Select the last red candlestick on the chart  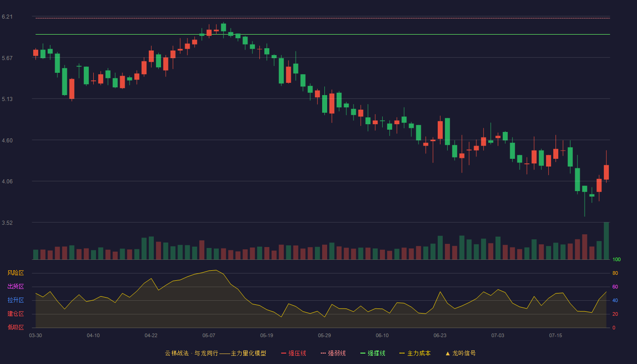click(x=606, y=172)
